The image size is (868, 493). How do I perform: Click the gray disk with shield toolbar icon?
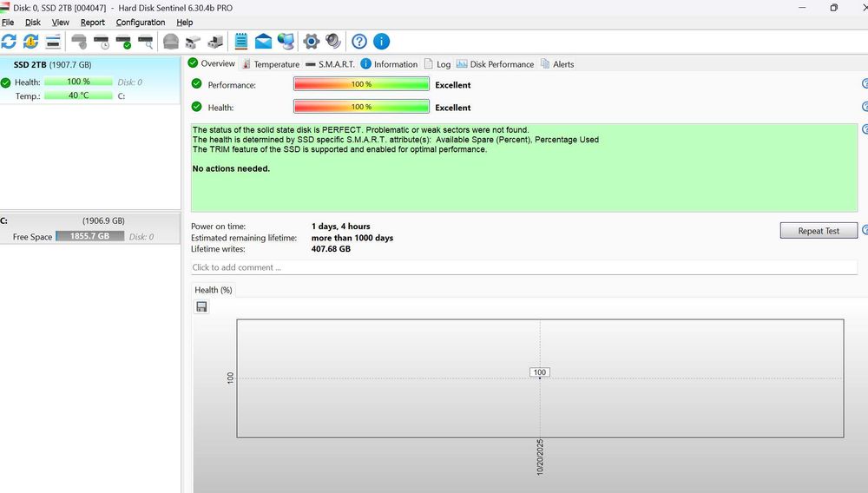79,42
